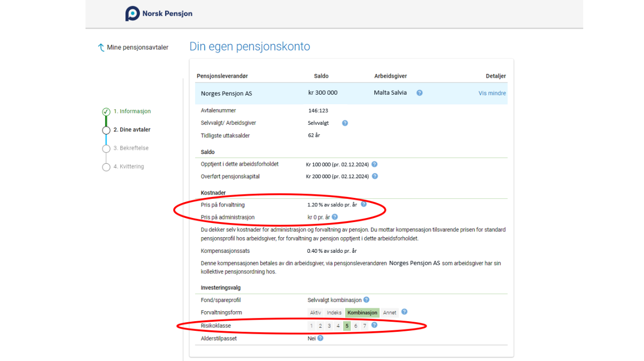Choose risikoklasse 4

point(338,326)
